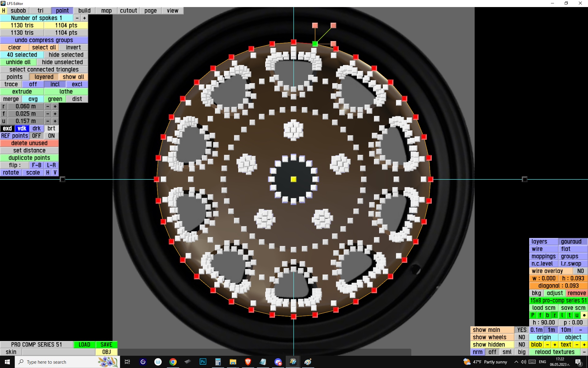Click the 15x8 pro-comp series 51 field

[x=558, y=301]
